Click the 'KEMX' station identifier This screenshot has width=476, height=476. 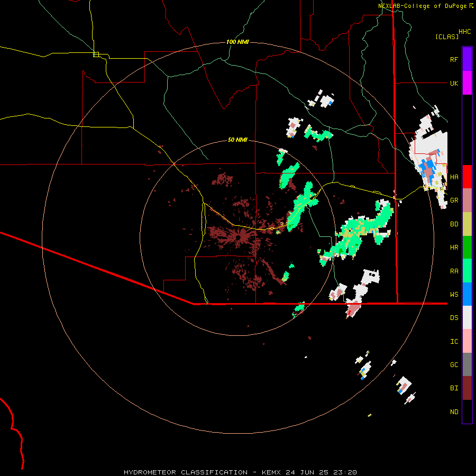(x=271, y=472)
